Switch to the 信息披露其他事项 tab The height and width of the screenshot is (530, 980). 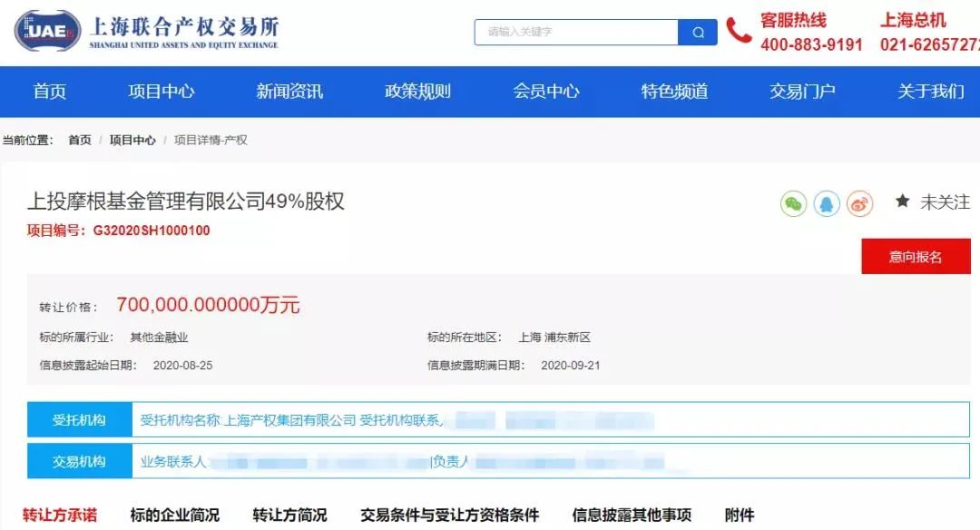(x=632, y=515)
